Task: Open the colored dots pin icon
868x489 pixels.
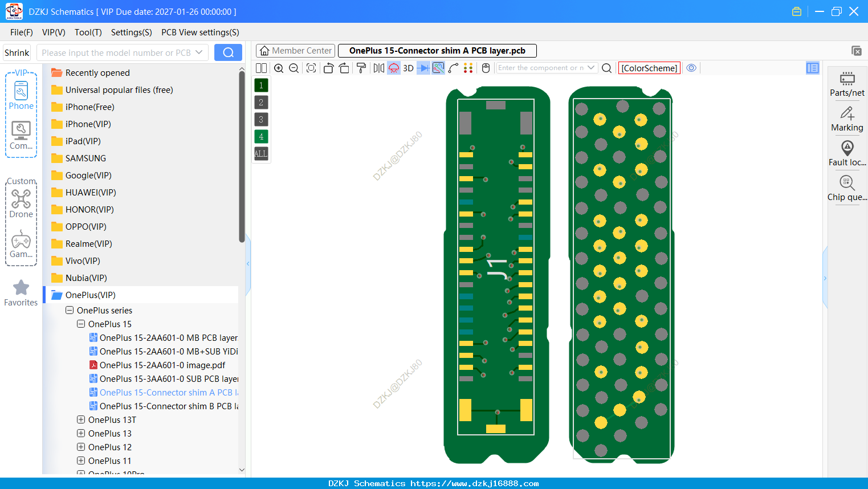Action: point(468,68)
